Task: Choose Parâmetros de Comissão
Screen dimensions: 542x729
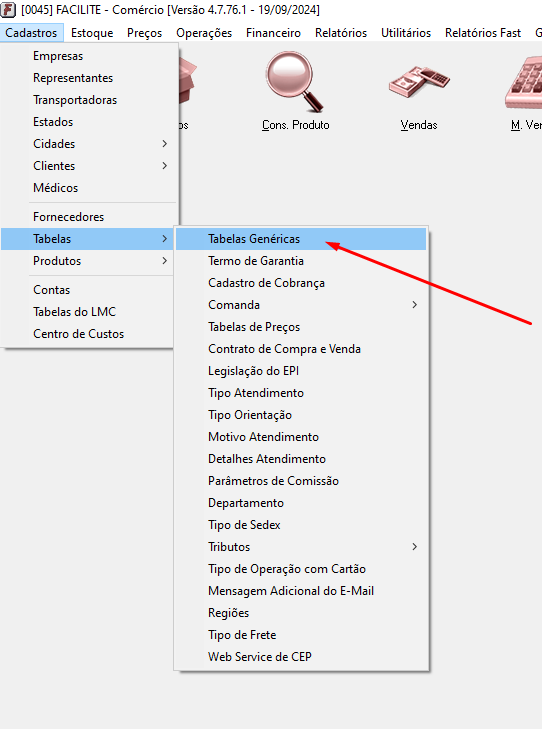Action: tap(301, 481)
